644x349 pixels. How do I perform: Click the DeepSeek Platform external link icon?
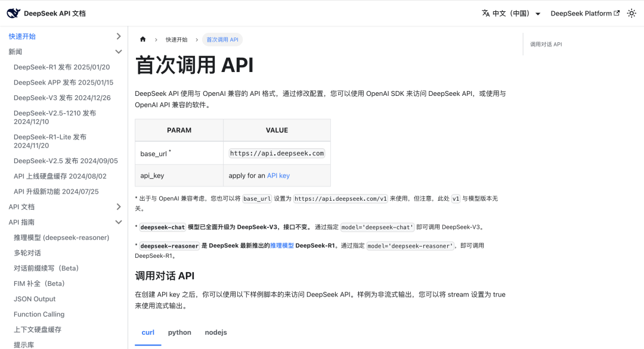tap(617, 13)
